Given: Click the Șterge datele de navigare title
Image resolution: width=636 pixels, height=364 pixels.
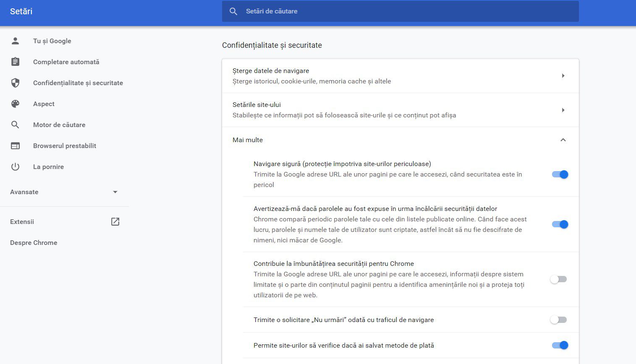Looking at the screenshot, I should point(271,71).
